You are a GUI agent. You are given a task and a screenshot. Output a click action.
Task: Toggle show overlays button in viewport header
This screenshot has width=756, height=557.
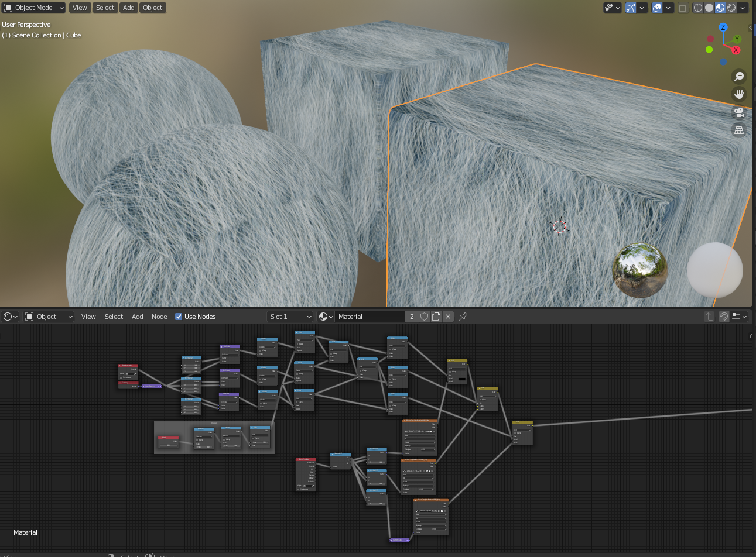coord(658,8)
